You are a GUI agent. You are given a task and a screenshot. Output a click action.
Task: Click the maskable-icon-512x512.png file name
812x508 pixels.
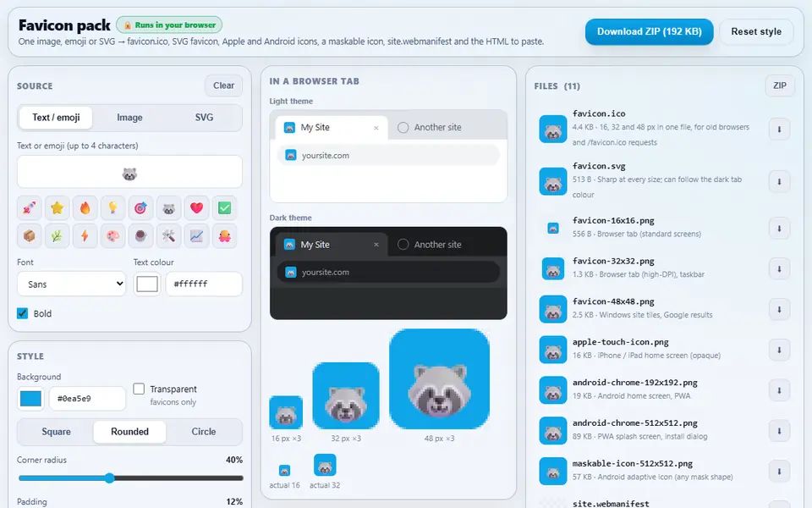click(x=633, y=463)
